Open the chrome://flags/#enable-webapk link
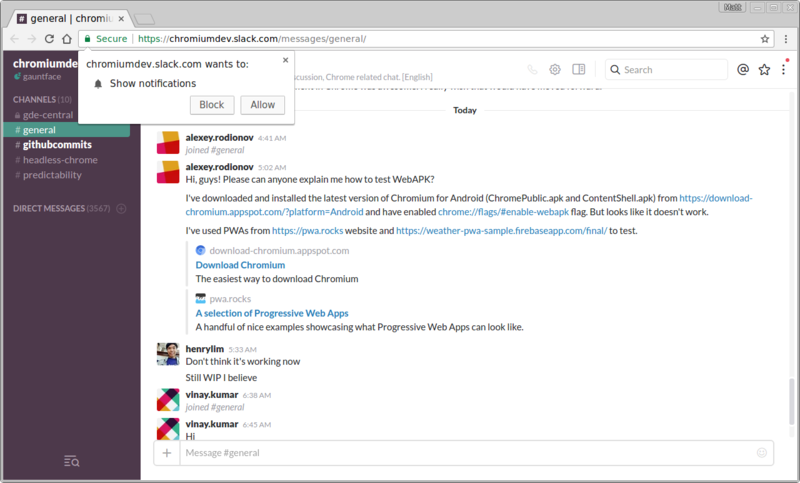 click(503, 212)
